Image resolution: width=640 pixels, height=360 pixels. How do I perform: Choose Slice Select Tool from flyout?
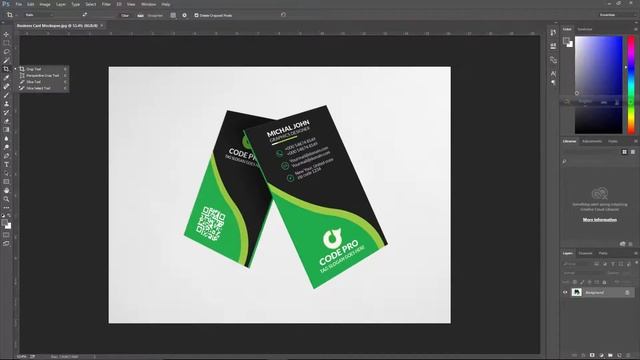point(42,88)
